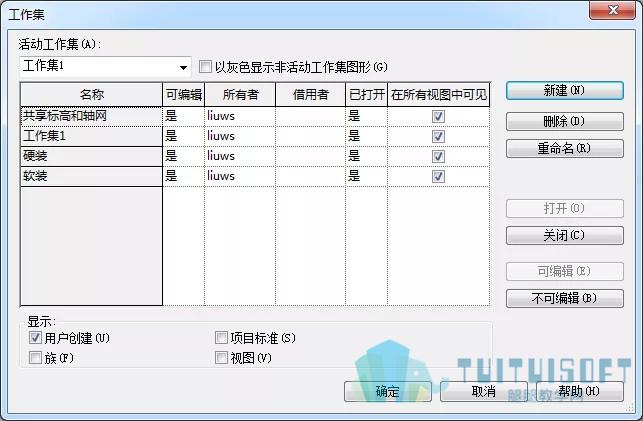Click the 删除(D) button

(565, 121)
